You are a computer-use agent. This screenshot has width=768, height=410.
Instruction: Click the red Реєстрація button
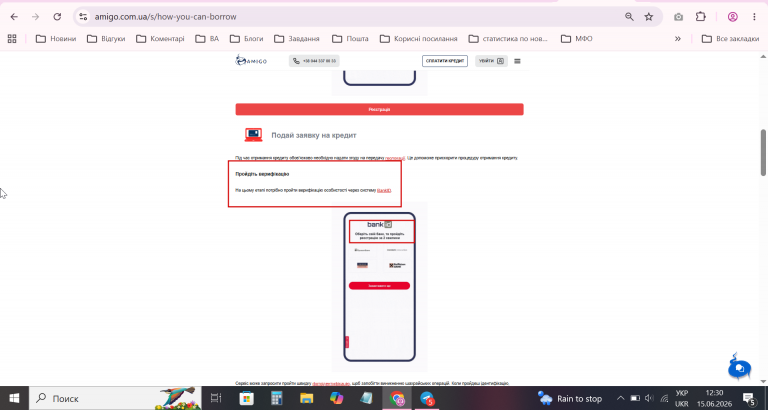click(380, 109)
